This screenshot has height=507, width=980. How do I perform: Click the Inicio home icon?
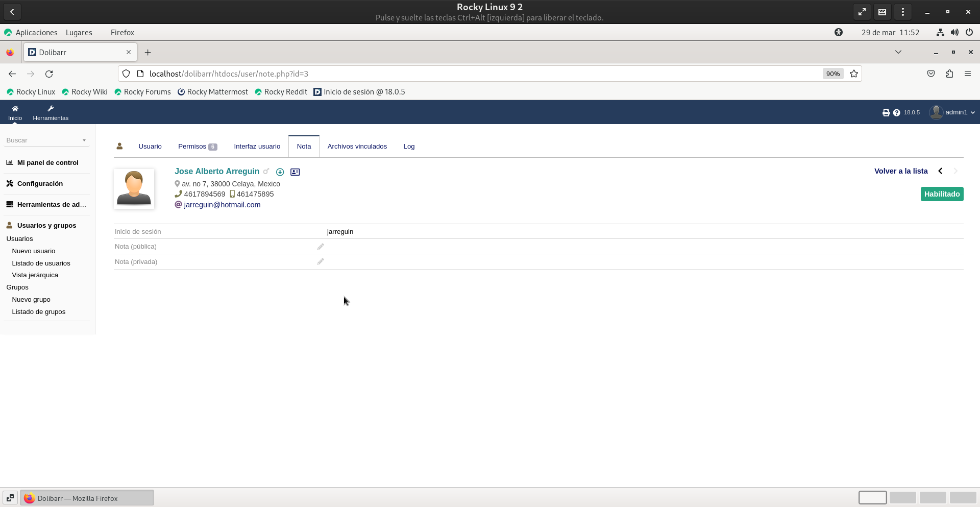[x=15, y=112]
